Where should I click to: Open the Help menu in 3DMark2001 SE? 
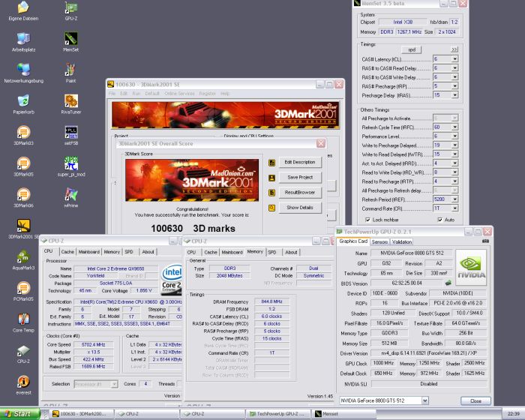(225, 94)
